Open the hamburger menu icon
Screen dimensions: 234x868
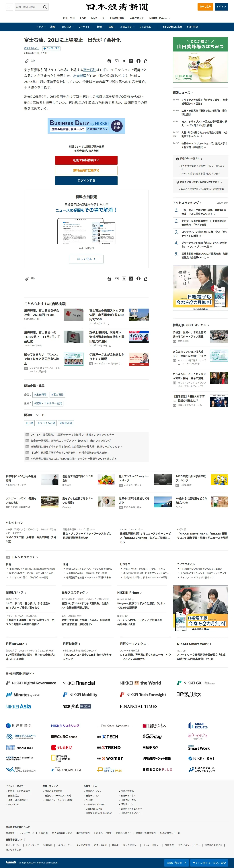tap(9, 7)
